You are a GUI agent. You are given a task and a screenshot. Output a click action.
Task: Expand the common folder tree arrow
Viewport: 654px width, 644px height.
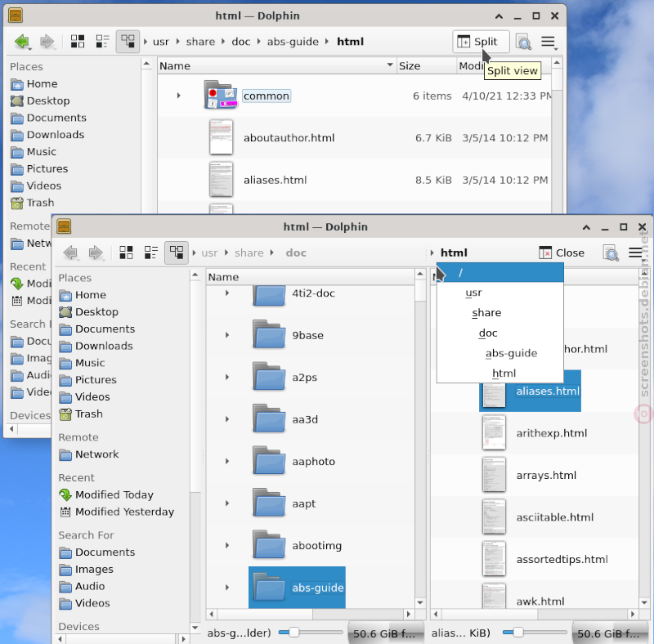[x=178, y=96]
